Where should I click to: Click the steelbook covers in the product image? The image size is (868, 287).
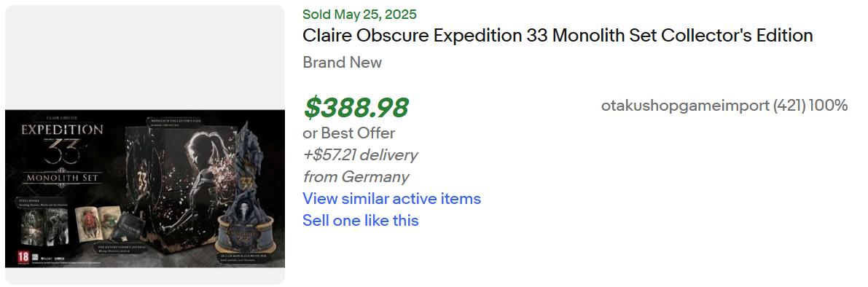tap(44, 227)
